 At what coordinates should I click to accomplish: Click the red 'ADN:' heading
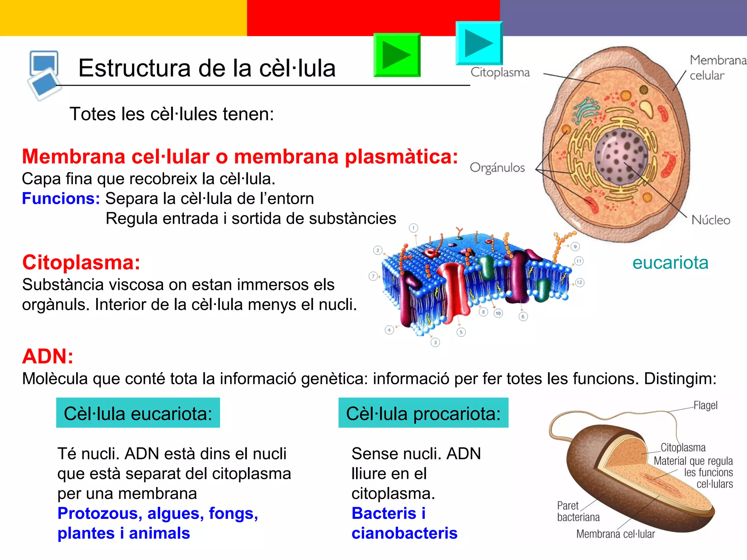48,356
